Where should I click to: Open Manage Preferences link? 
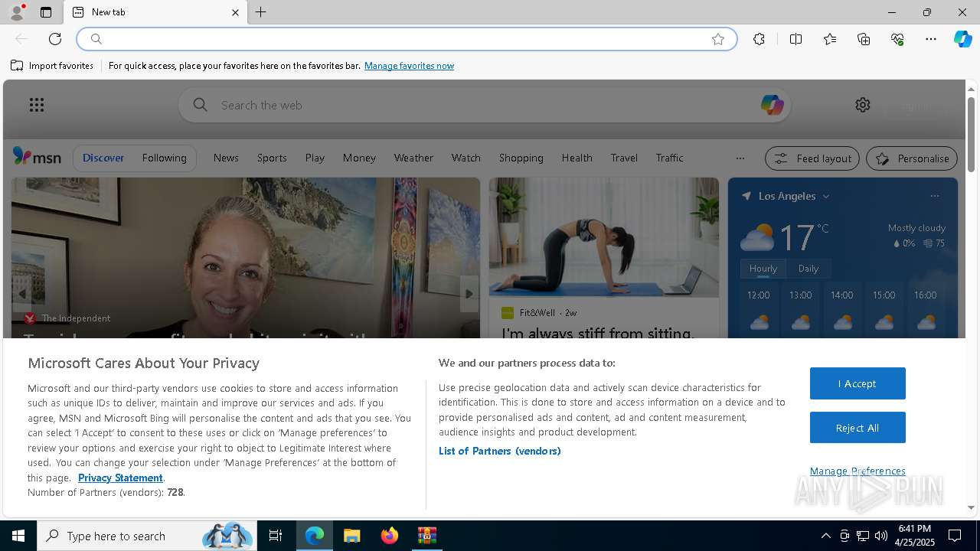857,471
